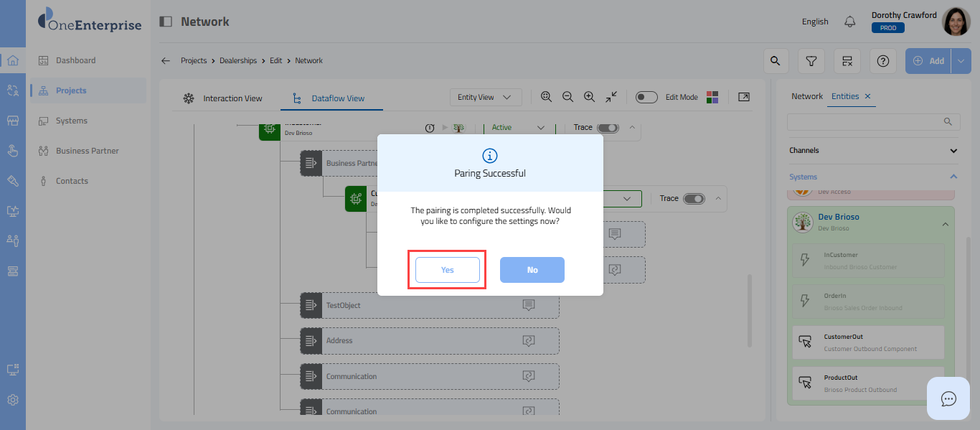Screen dimensions: 980x430
Task: Click the notification bell icon
Action: pos(850,22)
